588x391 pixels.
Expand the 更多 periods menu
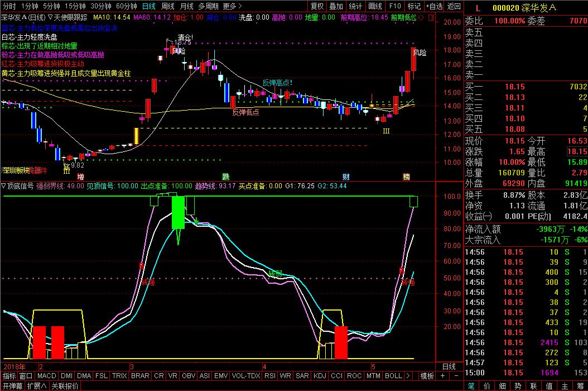pos(232,6)
